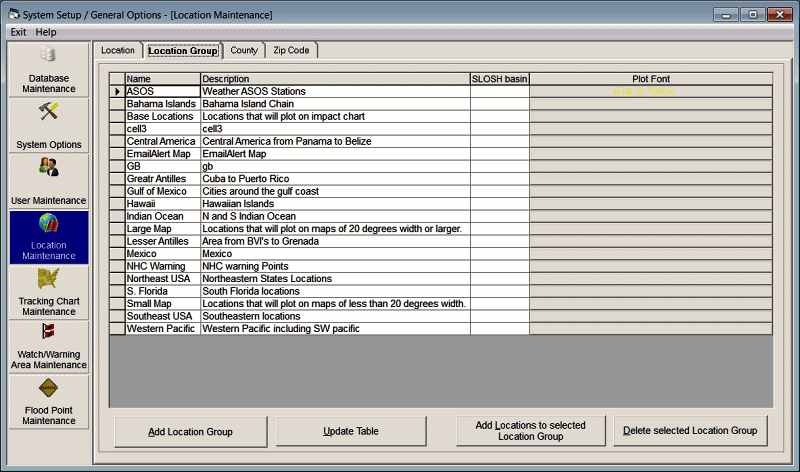This screenshot has width=800, height=472.
Task: Click the Add Location Group button
Action: [x=190, y=431]
